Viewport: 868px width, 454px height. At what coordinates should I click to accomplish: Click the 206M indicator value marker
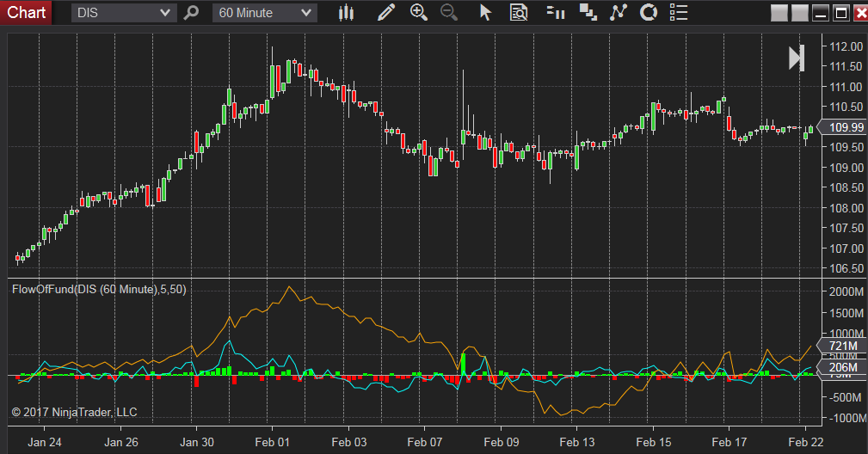(x=842, y=367)
